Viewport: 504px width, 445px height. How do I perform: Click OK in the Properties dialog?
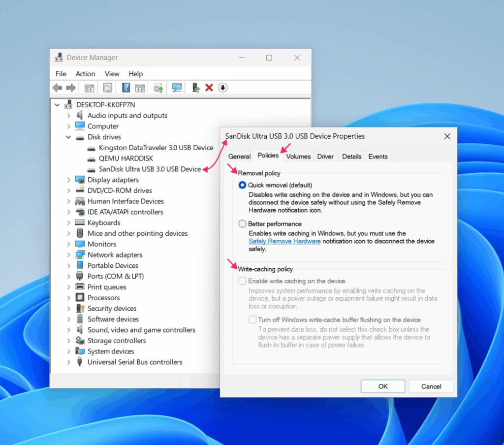pos(383,386)
